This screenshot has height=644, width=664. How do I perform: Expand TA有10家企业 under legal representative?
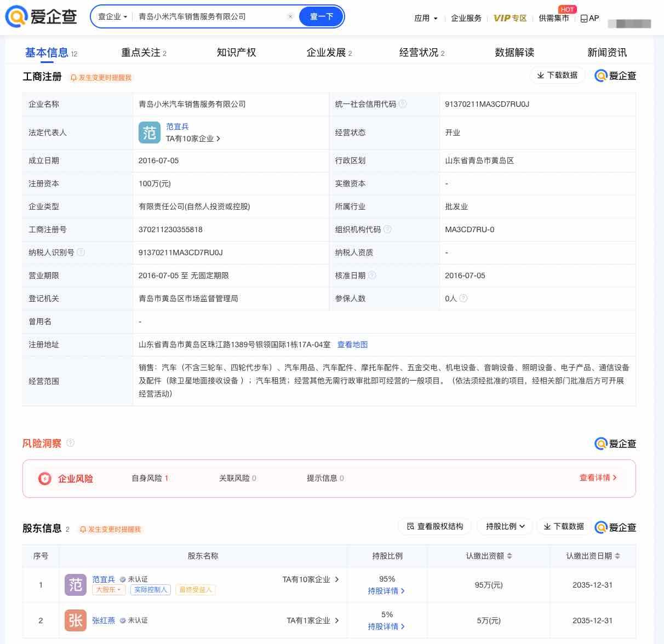coord(193,139)
